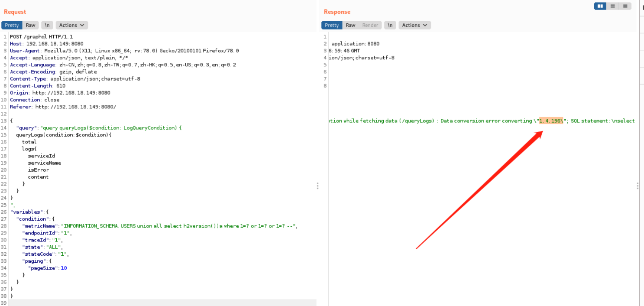Click the Accept-Language header line
This screenshot has height=306, width=644.
point(123,65)
